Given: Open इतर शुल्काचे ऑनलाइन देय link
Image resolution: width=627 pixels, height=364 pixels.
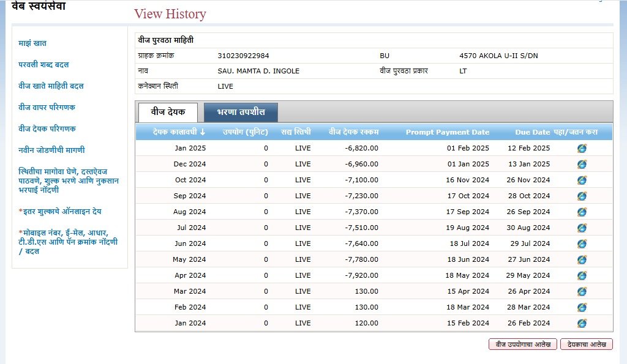Looking at the screenshot, I should (x=60, y=212).
